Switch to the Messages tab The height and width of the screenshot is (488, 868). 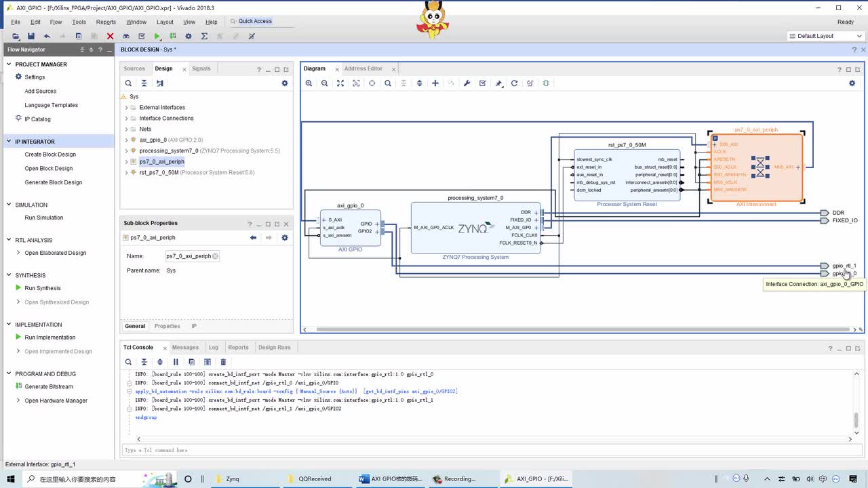tap(185, 347)
